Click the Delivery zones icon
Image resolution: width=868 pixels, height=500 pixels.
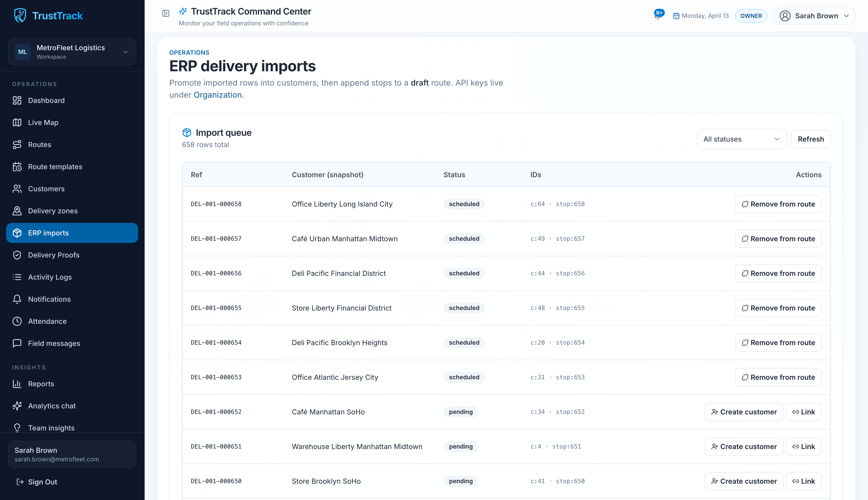(x=17, y=211)
